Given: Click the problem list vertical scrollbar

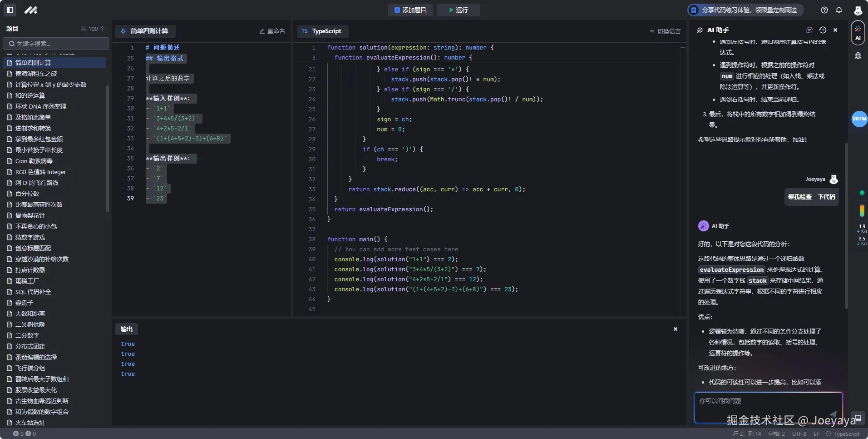Looking at the screenshot, I should (108, 149).
